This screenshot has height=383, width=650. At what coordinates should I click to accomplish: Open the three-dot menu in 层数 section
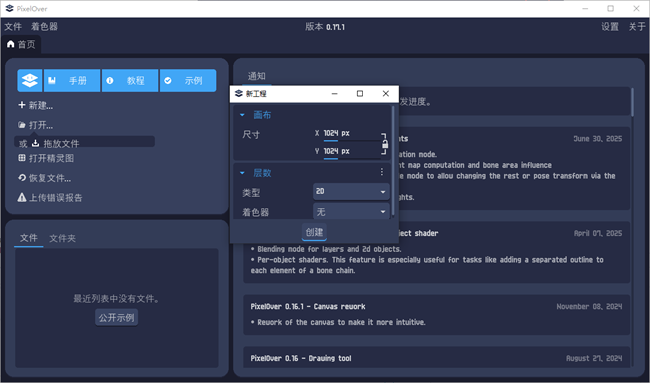click(382, 172)
